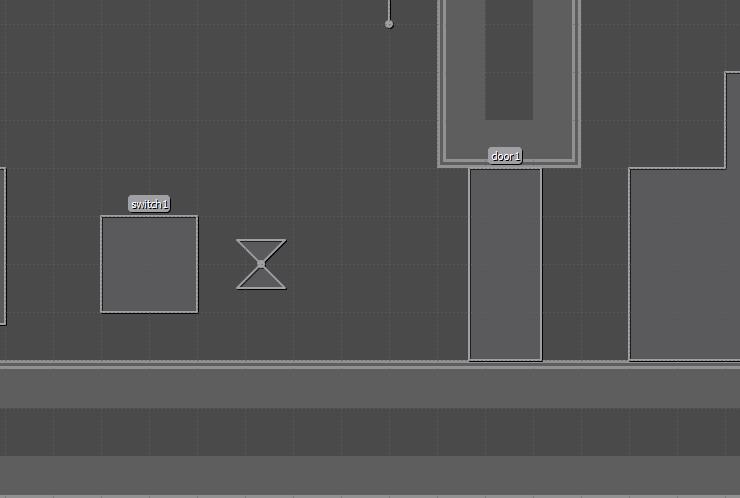Select the tall narrow block at upper right
The image size is (740, 498).
pos(733,120)
